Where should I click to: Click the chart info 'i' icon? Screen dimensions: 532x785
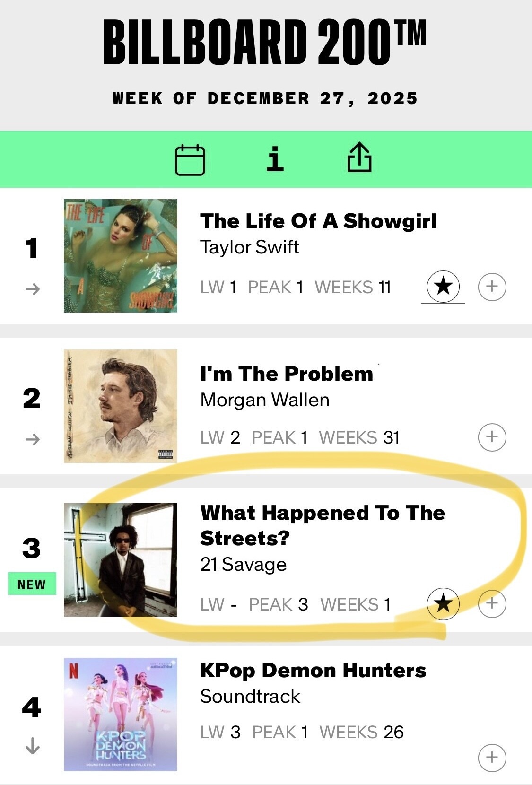pyautogui.click(x=275, y=159)
